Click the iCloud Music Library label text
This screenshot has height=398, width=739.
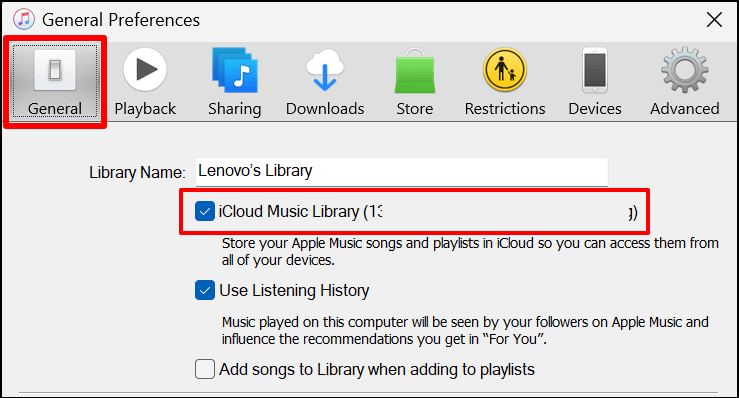point(289,212)
